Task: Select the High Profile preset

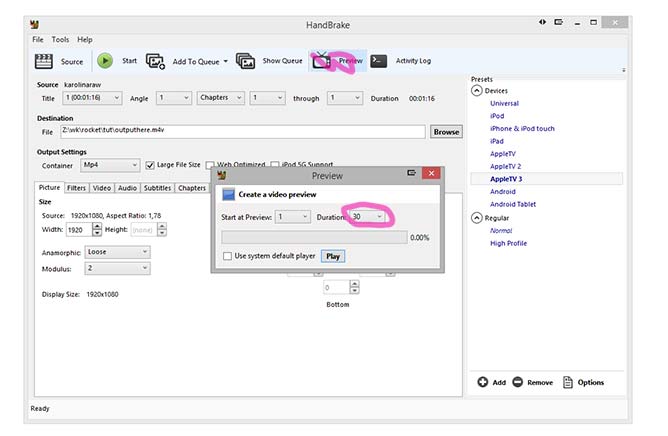Action: [x=508, y=243]
